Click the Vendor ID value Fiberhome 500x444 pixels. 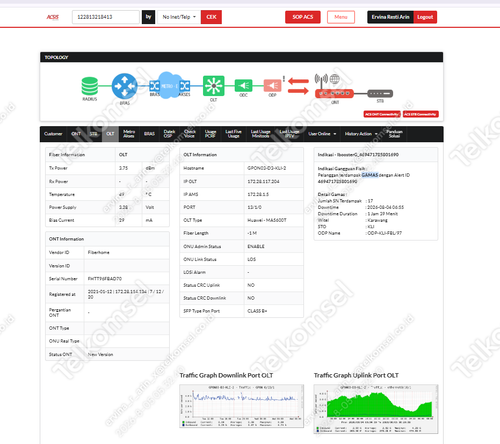tap(98, 252)
